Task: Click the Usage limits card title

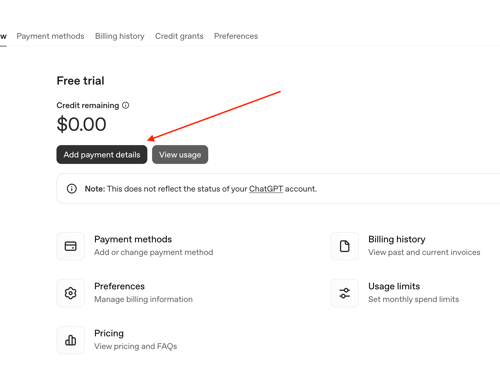Action: 394,286
